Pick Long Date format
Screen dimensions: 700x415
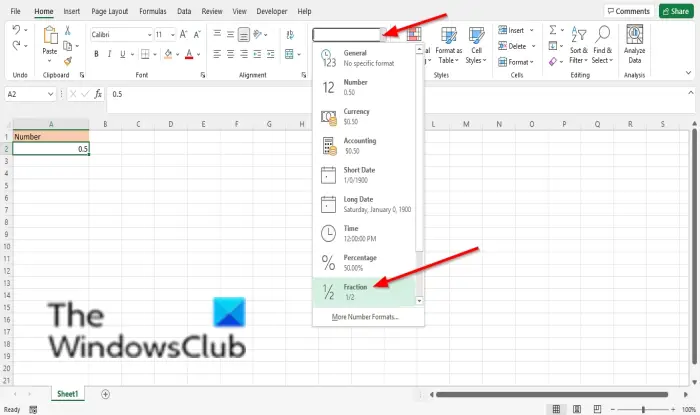pos(364,204)
